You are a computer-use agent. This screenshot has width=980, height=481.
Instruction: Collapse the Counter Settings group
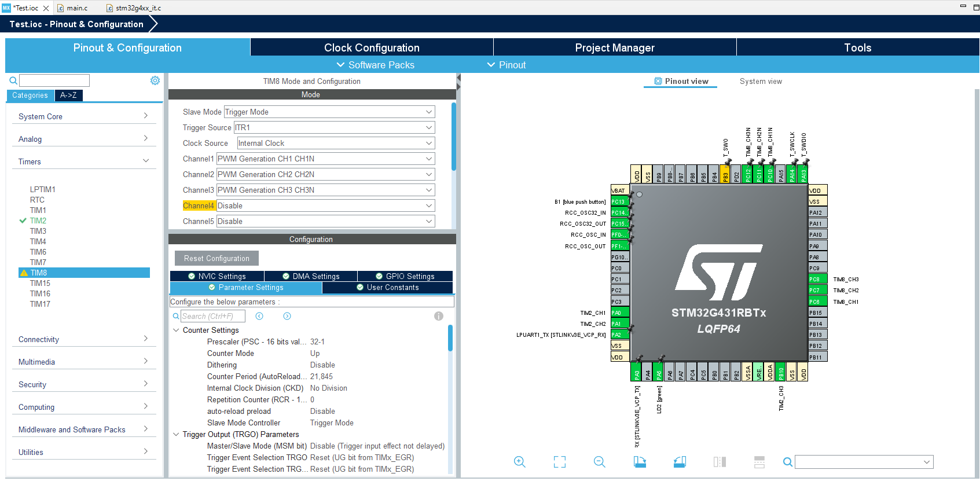pos(176,330)
